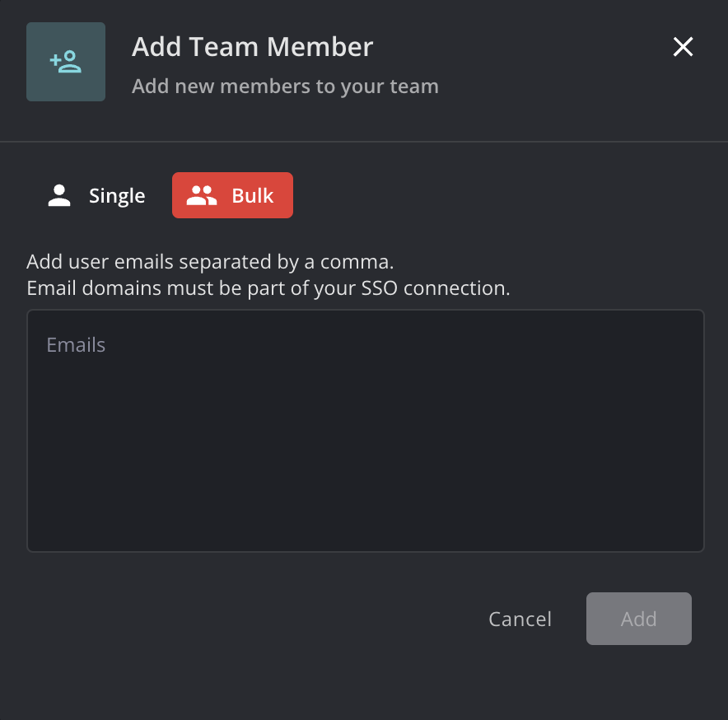Image resolution: width=728 pixels, height=720 pixels.
Task: Click 'Add new members to your team' subtitle
Action: [x=285, y=86]
